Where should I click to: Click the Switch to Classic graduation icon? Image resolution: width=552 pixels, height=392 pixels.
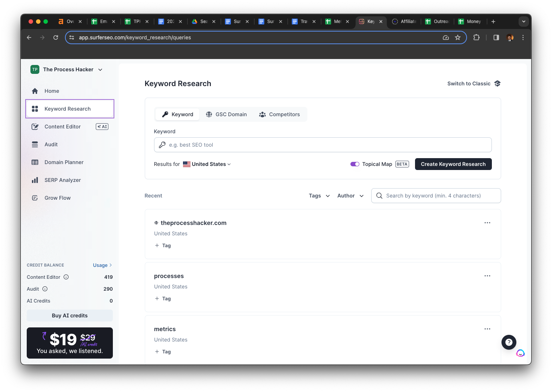497,84
